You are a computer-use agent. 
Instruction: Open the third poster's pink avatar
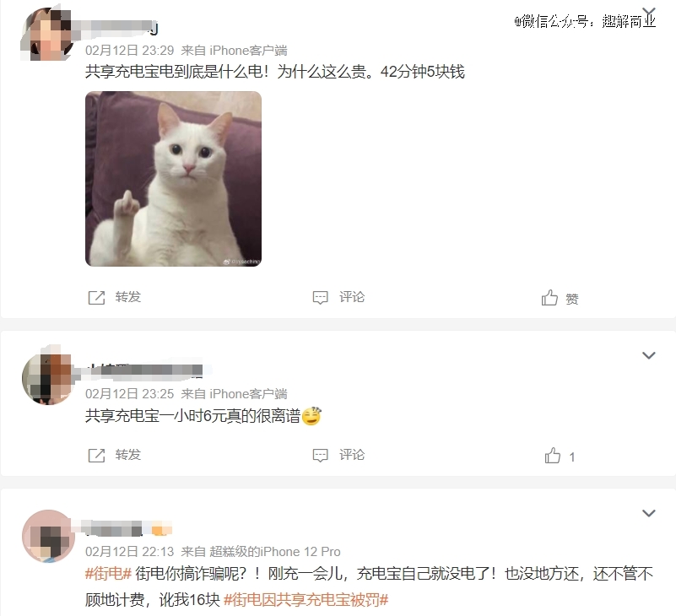pyautogui.click(x=48, y=537)
